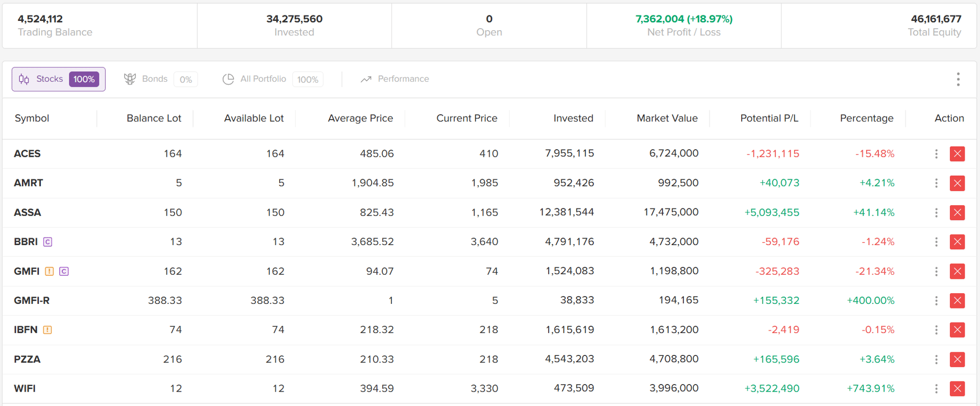Image resolution: width=980 pixels, height=406 pixels.
Task: Click the red sell button for GMFI-R
Action: click(x=957, y=300)
